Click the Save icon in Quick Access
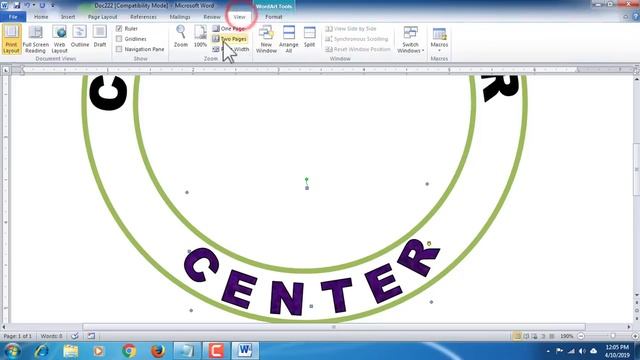The image size is (640, 360). tap(17, 5)
